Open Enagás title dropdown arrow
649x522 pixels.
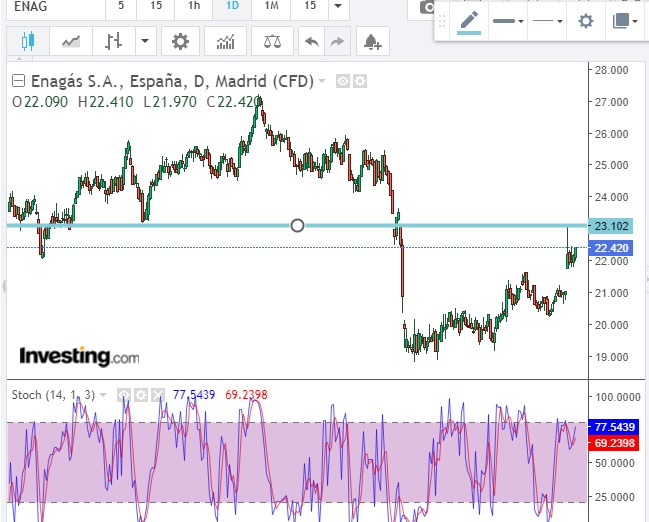(322, 81)
